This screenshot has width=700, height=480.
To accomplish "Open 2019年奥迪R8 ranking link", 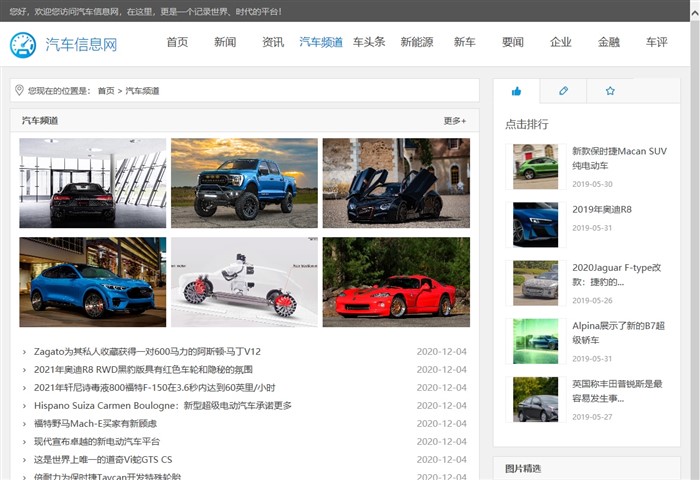I will click(602, 210).
